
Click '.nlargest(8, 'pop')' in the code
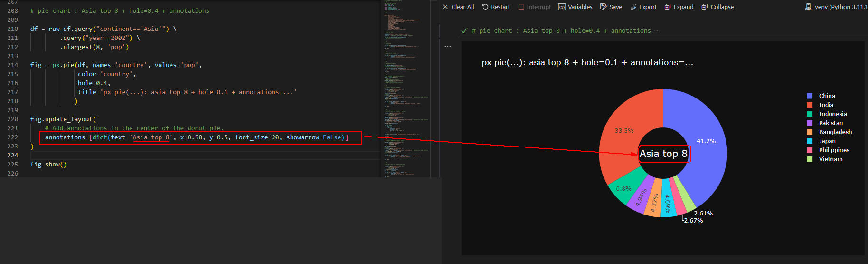coord(94,47)
